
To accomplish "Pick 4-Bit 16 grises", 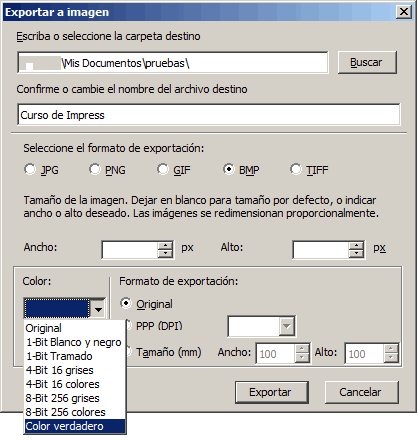I will (75, 370).
